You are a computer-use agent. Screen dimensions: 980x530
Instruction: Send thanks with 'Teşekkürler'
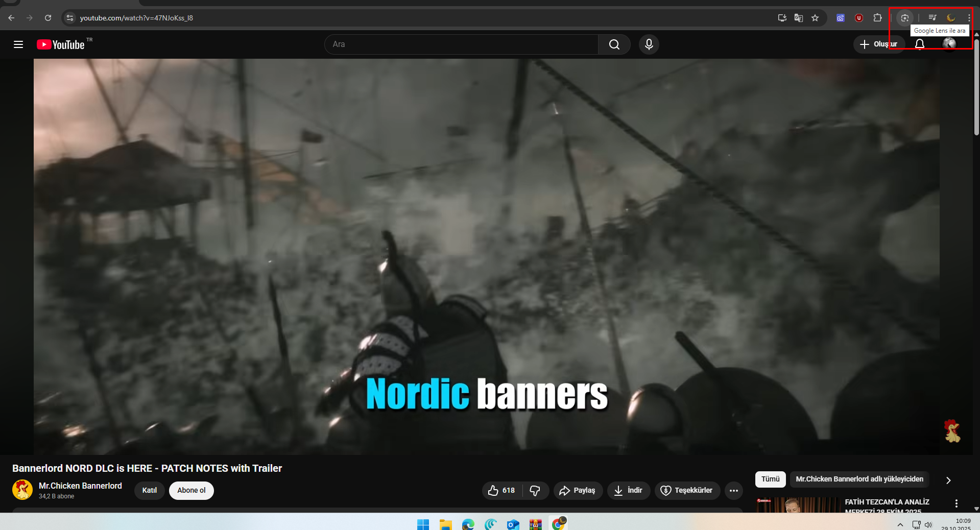pos(687,490)
